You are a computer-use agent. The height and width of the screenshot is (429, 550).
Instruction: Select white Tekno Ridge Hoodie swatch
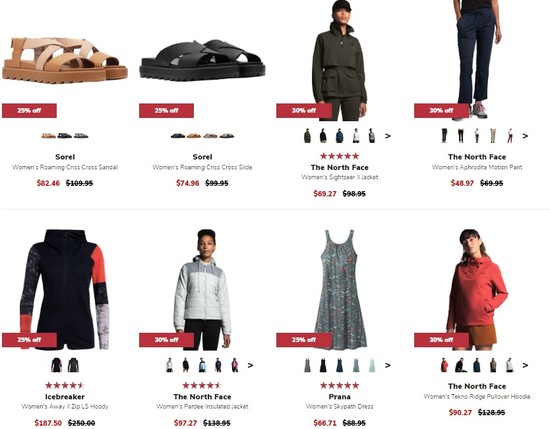coord(509,365)
